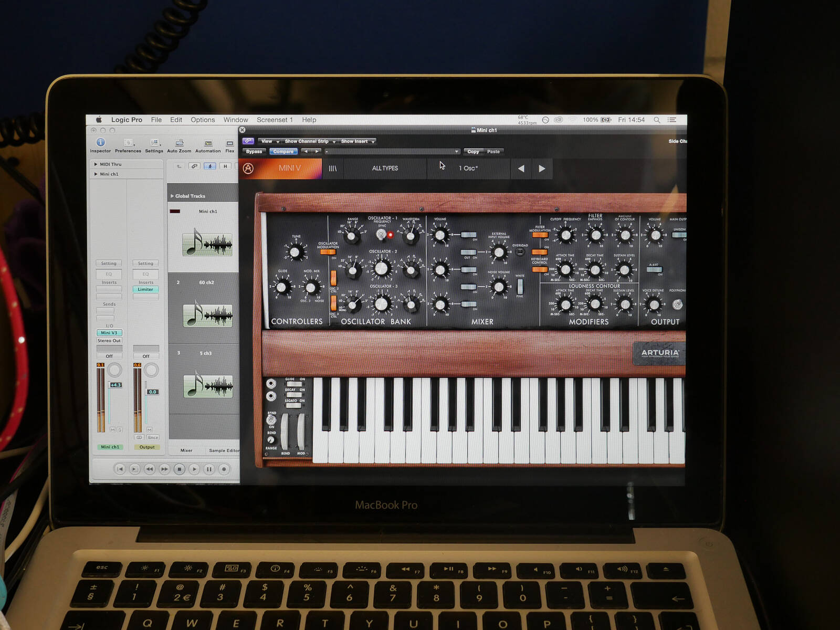
Task: Click the H hide button in arrange header
Action: [225, 166]
